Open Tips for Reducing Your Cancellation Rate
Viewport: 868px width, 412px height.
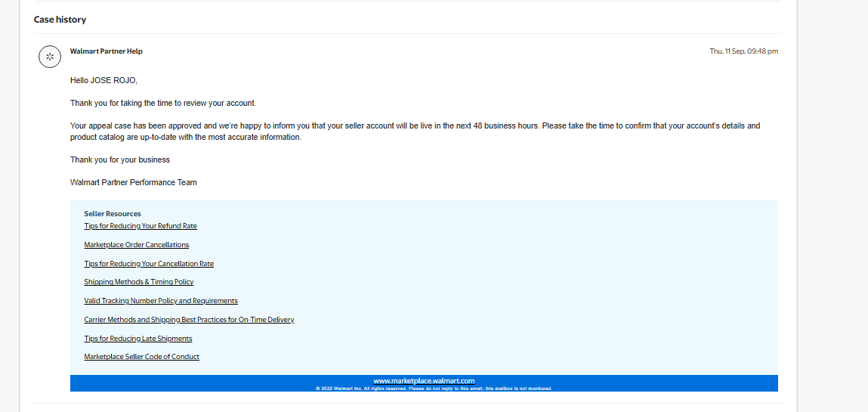click(x=149, y=264)
